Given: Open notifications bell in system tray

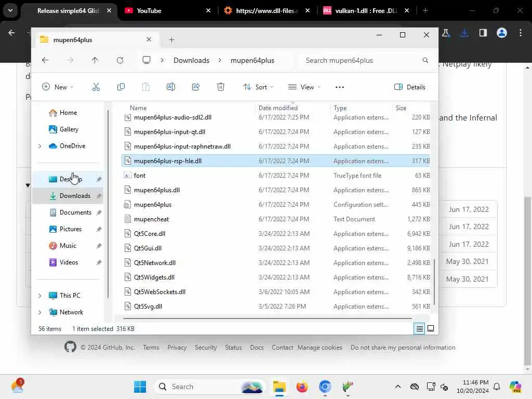Looking at the screenshot, I should point(497,387).
